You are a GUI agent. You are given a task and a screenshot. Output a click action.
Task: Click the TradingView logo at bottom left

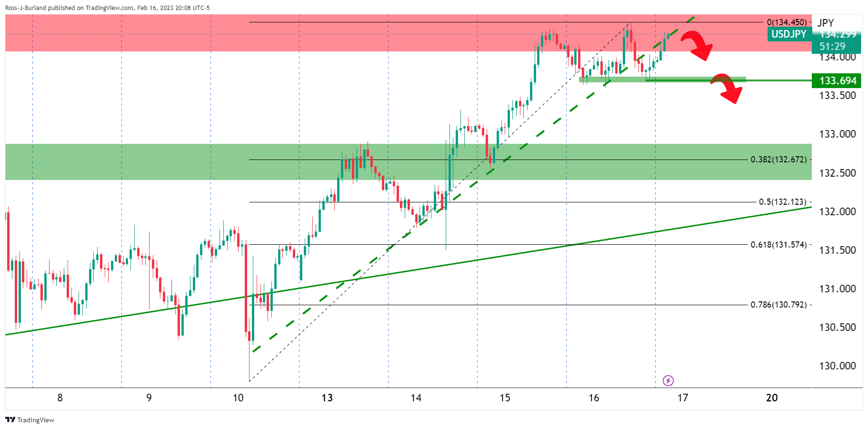coord(30,420)
